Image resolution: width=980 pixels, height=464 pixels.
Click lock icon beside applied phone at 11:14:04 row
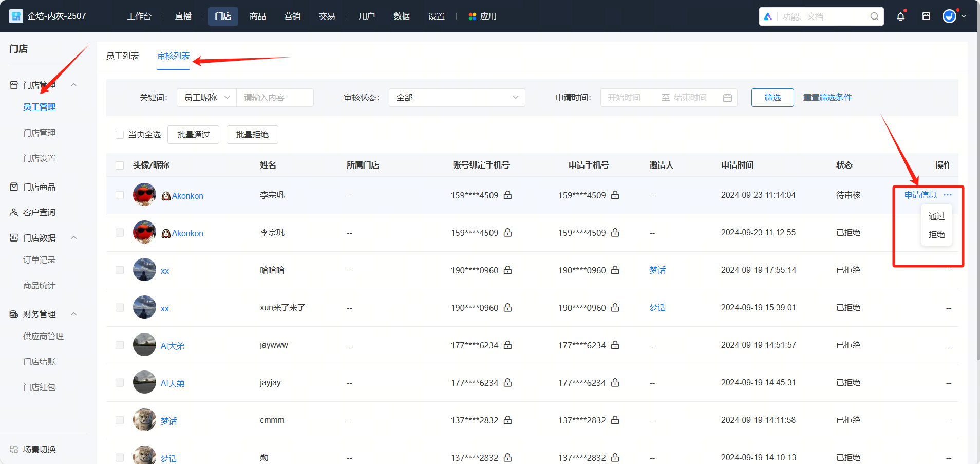(x=615, y=195)
